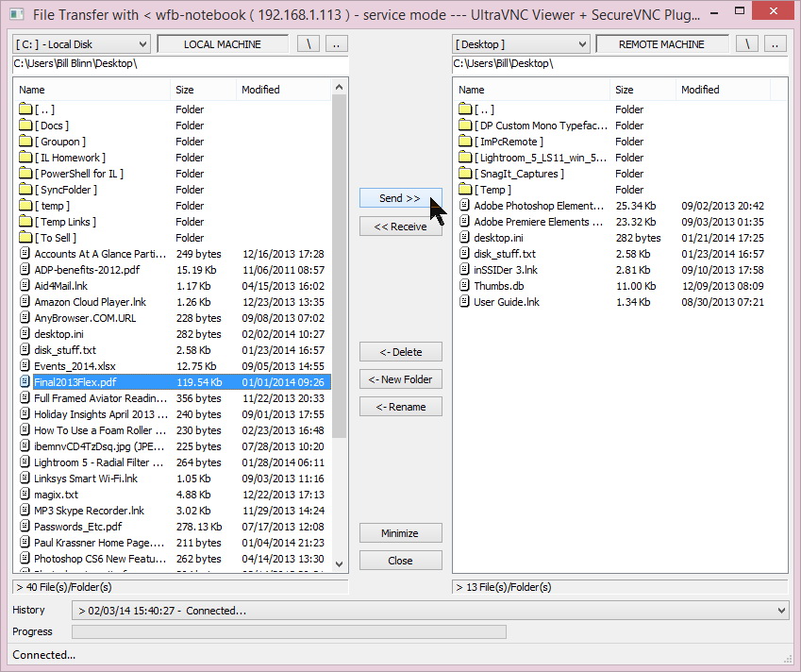Click the PowerShell for IL folder icon
Screen dimensions: 801x672
(x=25, y=174)
